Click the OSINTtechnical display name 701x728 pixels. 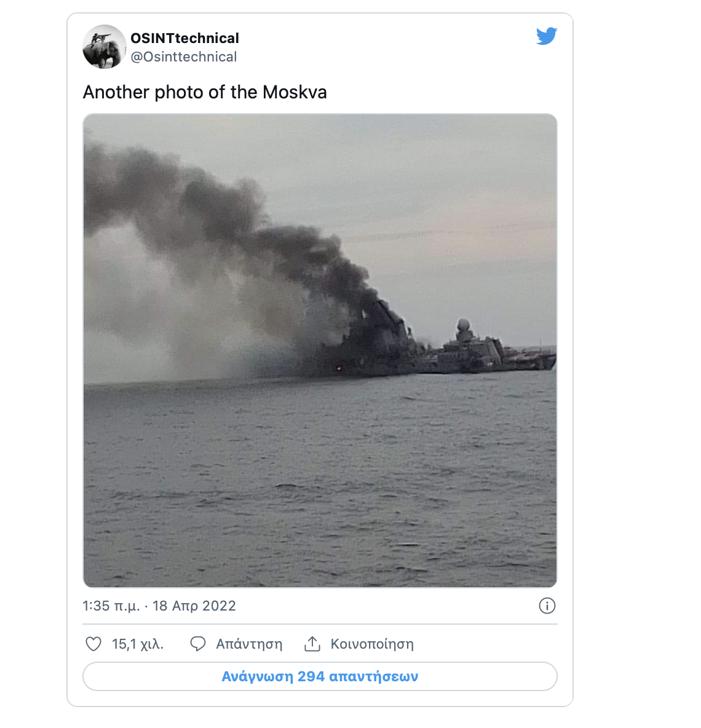(x=184, y=38)
